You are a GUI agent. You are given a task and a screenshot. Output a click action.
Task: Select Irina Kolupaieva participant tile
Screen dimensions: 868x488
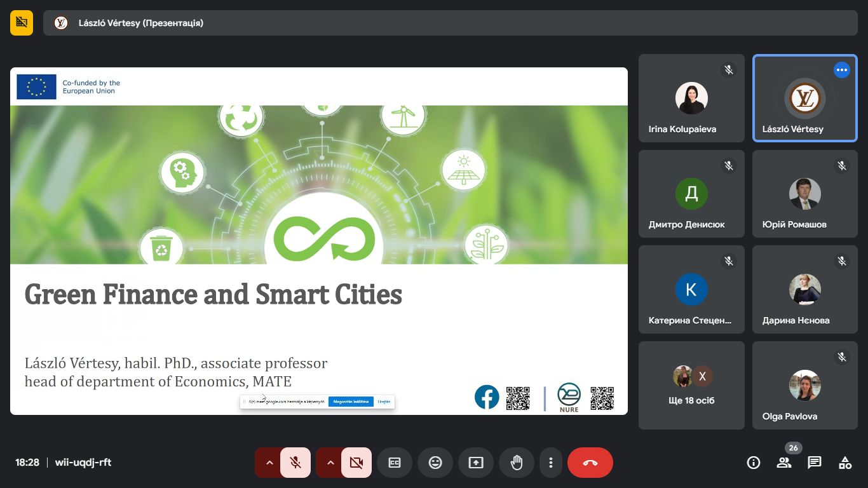(x=691, y=98)
